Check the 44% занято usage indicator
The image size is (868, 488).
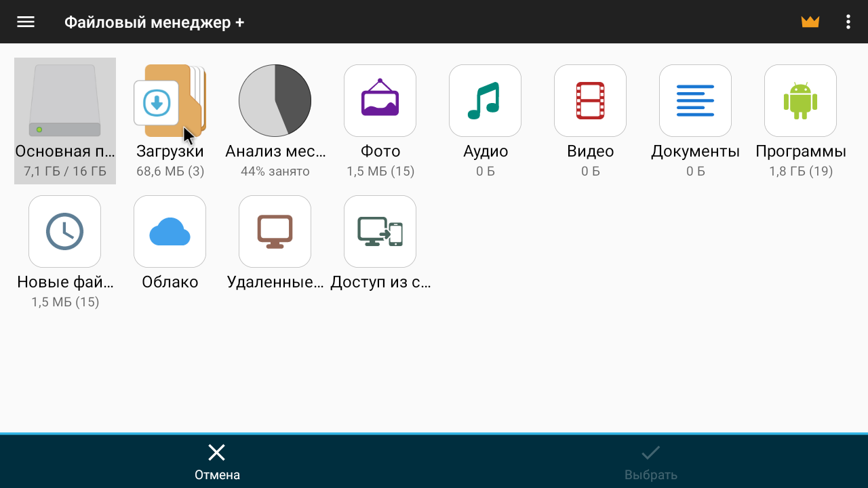pos(275,171)
